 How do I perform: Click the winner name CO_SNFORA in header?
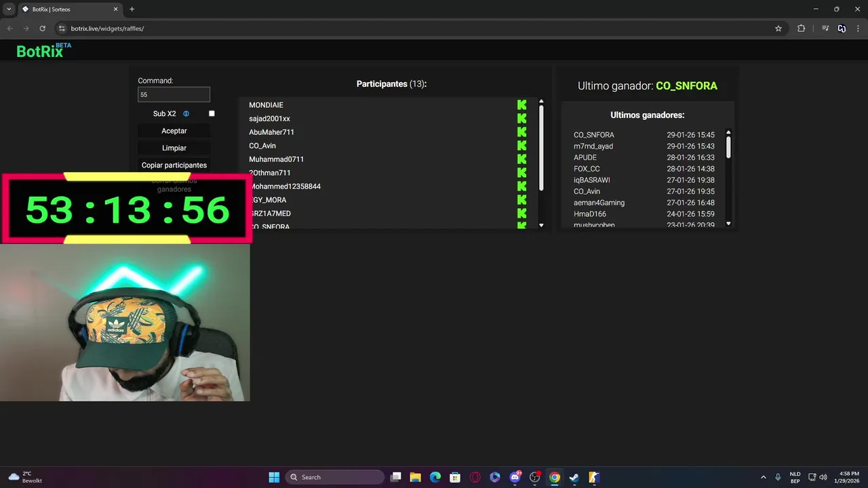click(x=686, y=86)
